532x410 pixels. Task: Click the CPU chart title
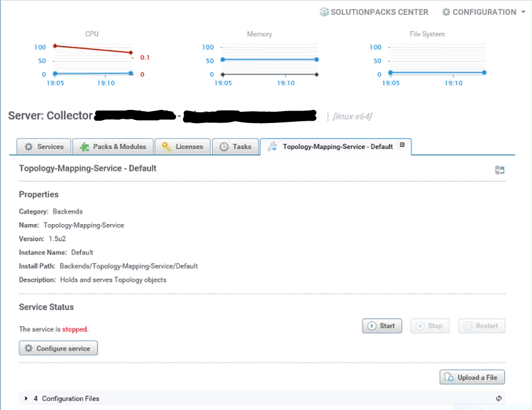coord(92,34)
